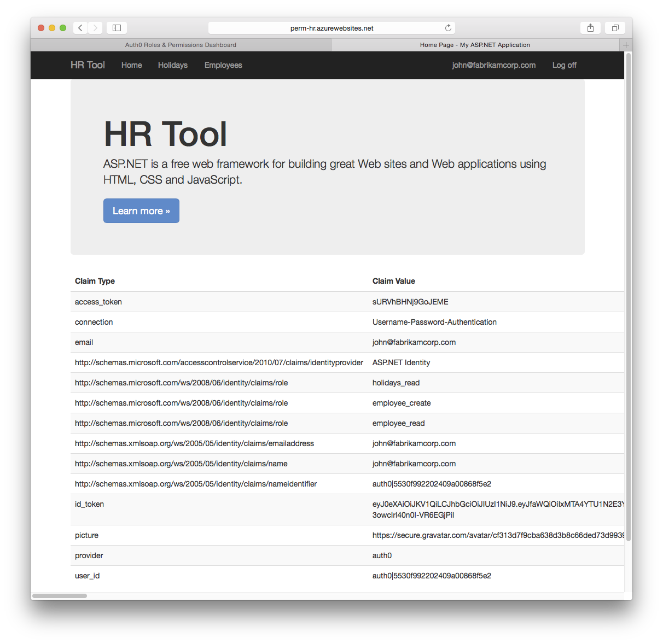Click the address bar showing perm-hr.azurewebsites.net
Viewport: 663px width, 644px height.
click(331, 28)
